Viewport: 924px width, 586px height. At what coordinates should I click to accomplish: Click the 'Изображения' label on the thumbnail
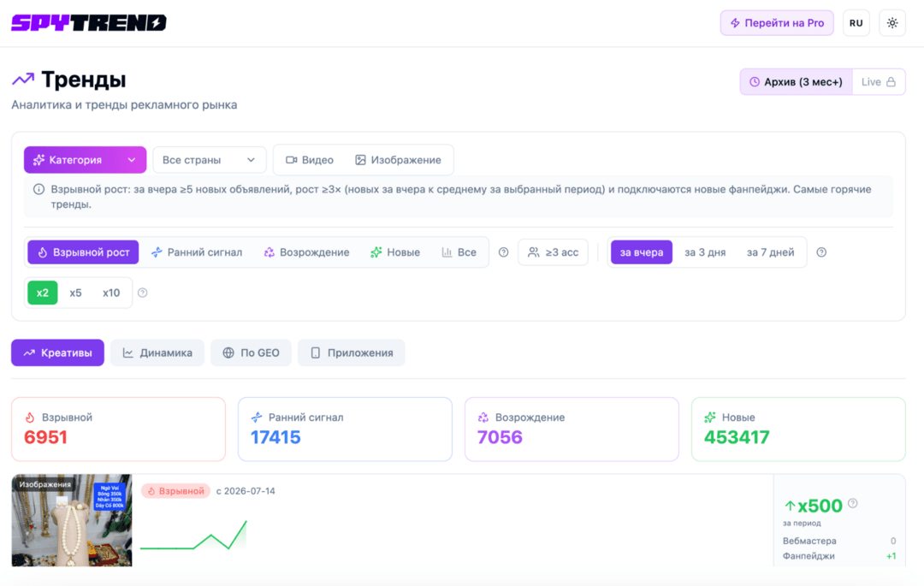pyautogui.click(x=44, y=484)
